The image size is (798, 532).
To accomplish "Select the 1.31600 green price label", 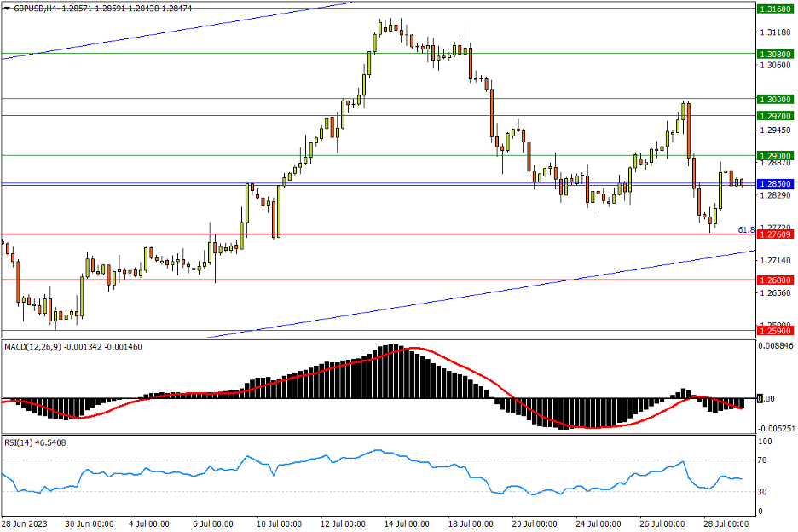I will [x=775, y=9].
